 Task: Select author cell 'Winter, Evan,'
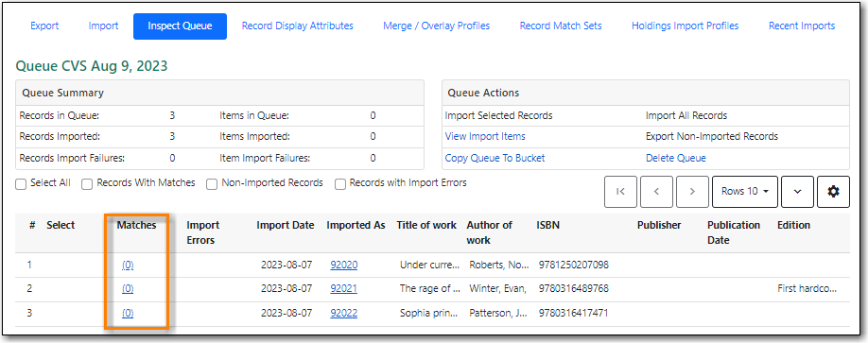click(x=497, y=289)
